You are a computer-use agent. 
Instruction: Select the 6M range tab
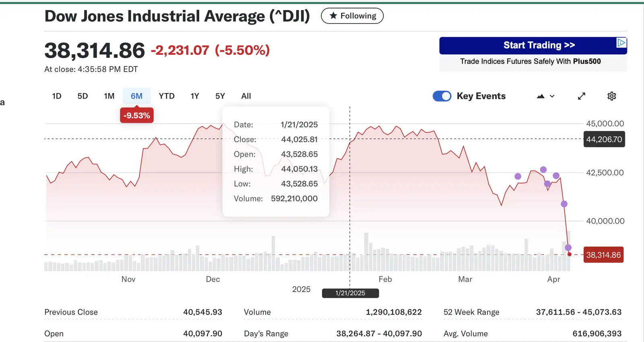click(136, 96)
